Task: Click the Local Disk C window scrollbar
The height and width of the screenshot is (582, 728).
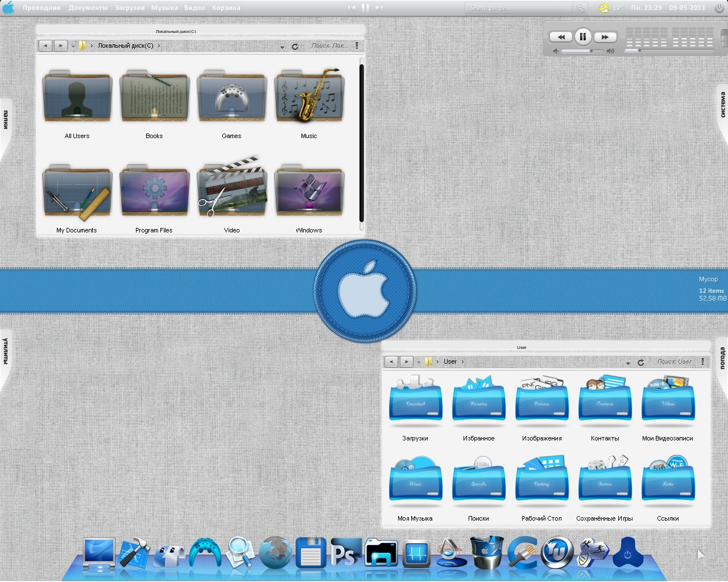Action: tap(361, 143)
